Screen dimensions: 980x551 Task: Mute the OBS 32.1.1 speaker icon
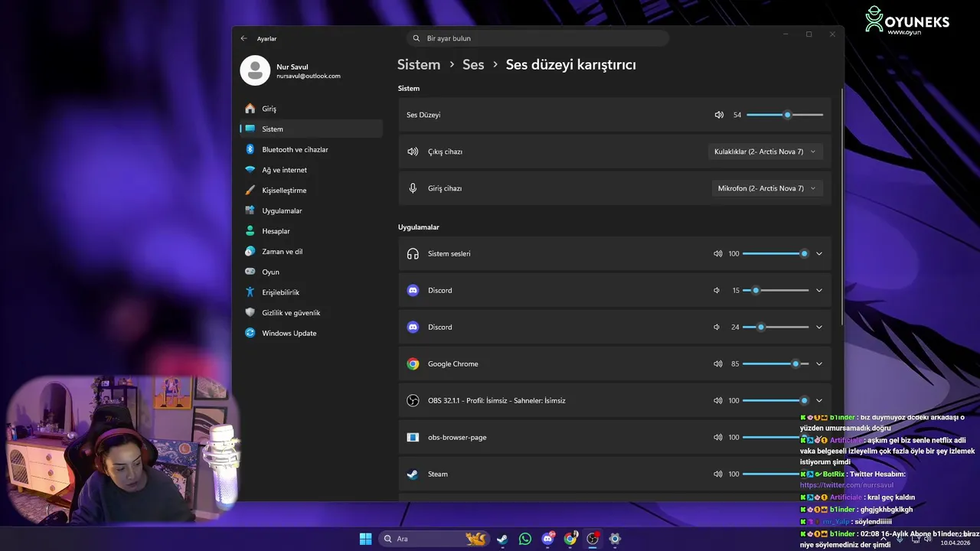pyautogui.click(x=717, y=400)
